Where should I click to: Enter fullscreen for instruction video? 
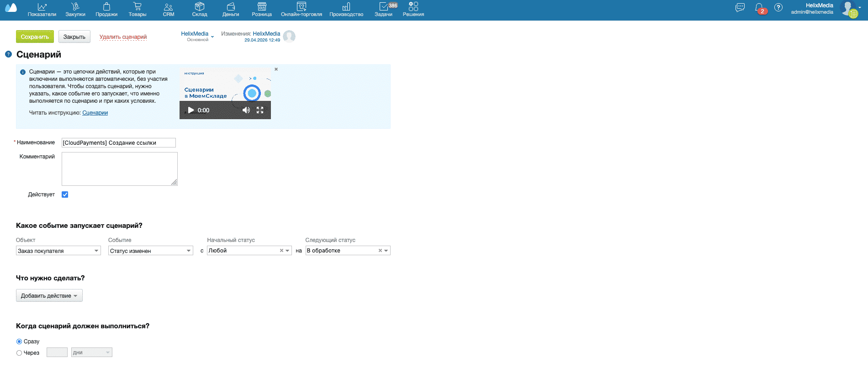260,110
